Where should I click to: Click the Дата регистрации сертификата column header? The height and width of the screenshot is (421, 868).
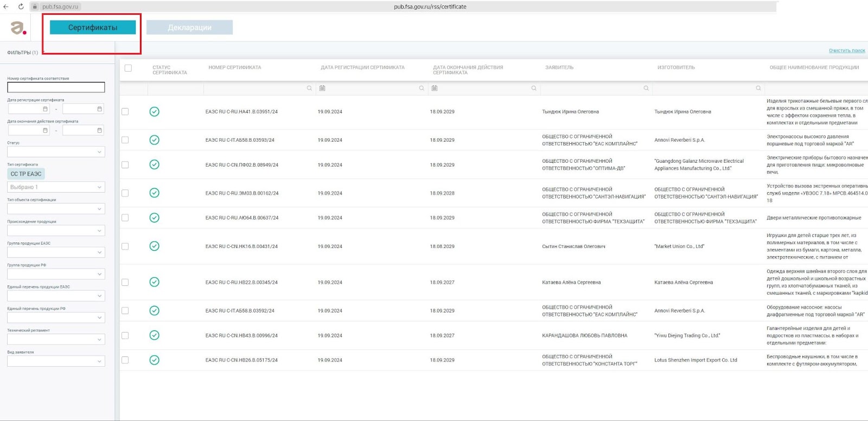[x=362, y=68]
